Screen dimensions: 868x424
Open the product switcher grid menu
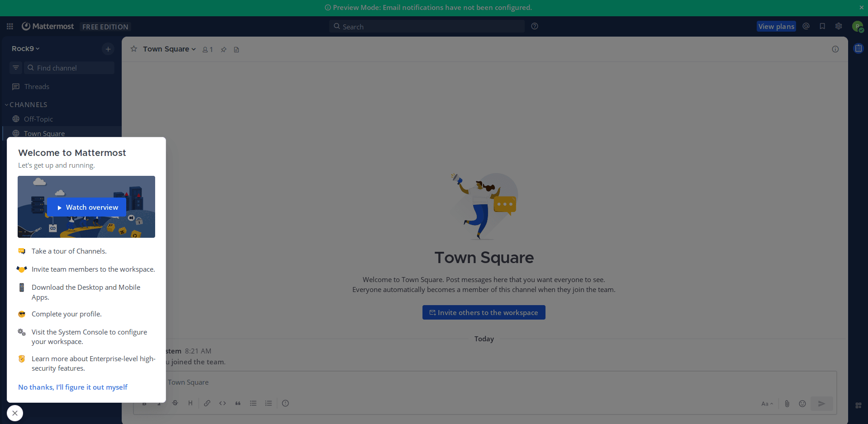click(x=10, y=27)
